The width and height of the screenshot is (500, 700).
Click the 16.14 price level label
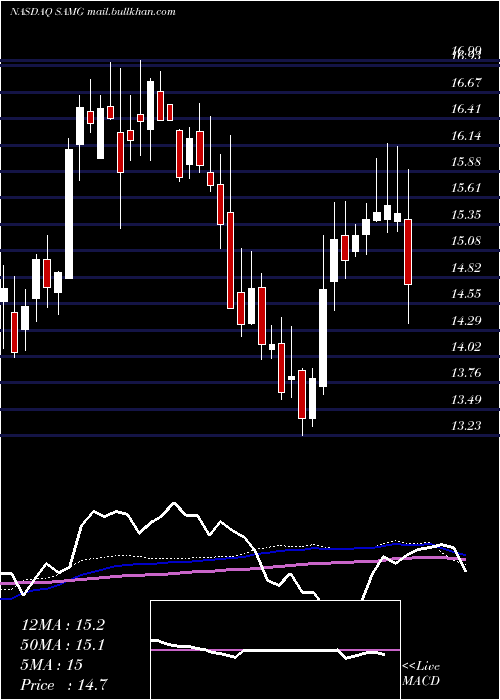[466, 136]
